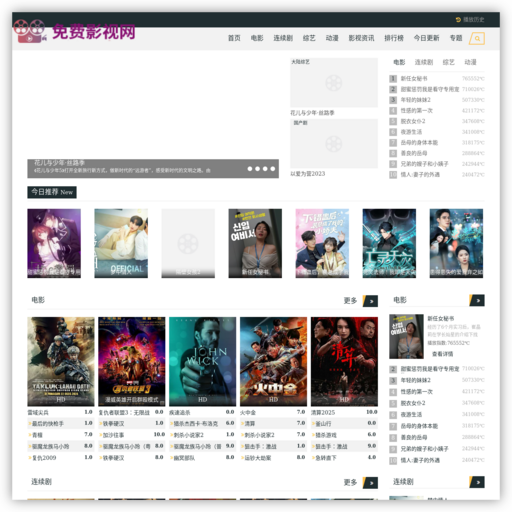Open 幽冥部队 list entry
Image resolution: width=512 pixels, height=512 pixels.
pos(184,458)
